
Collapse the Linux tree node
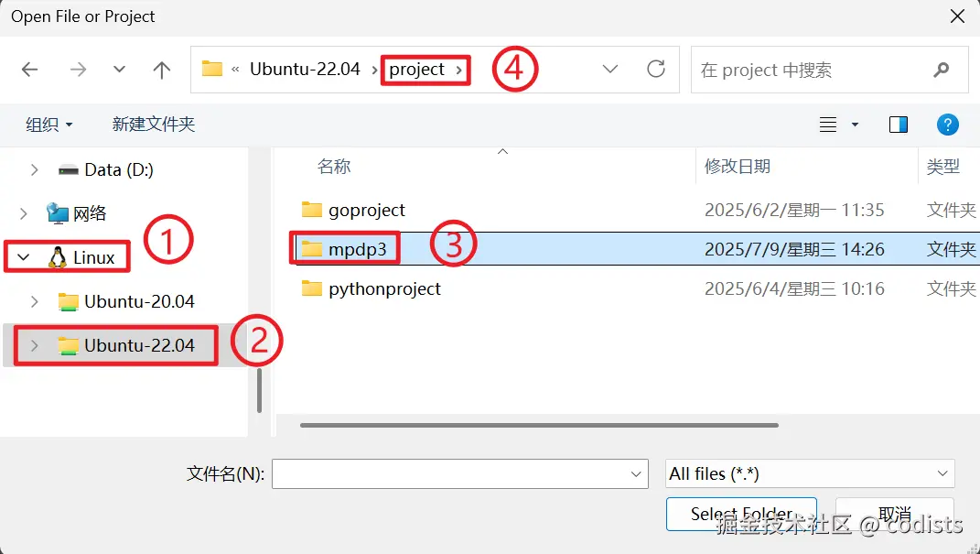click(24, 258)
